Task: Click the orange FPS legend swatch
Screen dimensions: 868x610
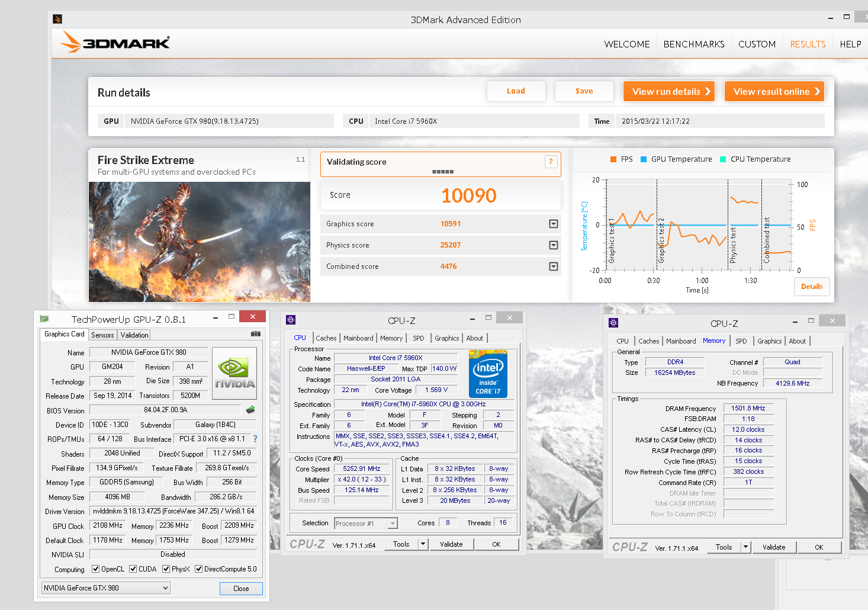Action: pos(613,159)
